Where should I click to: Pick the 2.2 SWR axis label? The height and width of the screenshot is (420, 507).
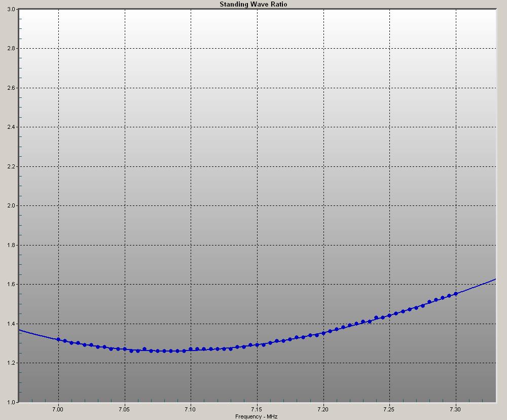(x=11, y=166)
